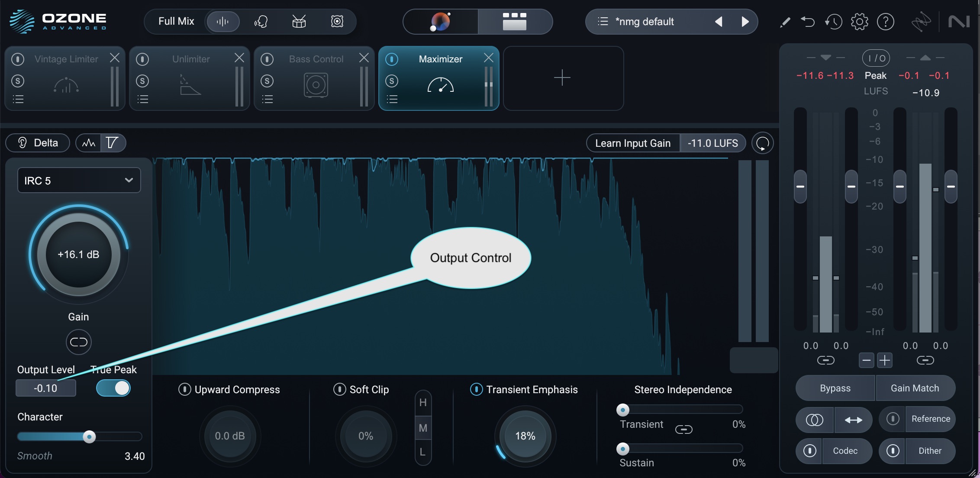Remove the Unlimiter module
The width and height of the screenshot is (980, 478).
pyautogui.click(x=239, y=58)
